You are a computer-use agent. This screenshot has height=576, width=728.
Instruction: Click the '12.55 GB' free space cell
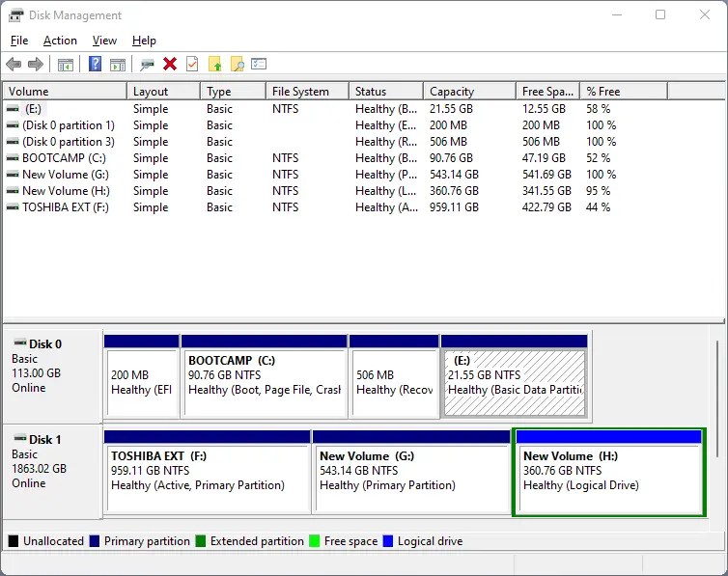pyautogui.click(x=544, y=108)
